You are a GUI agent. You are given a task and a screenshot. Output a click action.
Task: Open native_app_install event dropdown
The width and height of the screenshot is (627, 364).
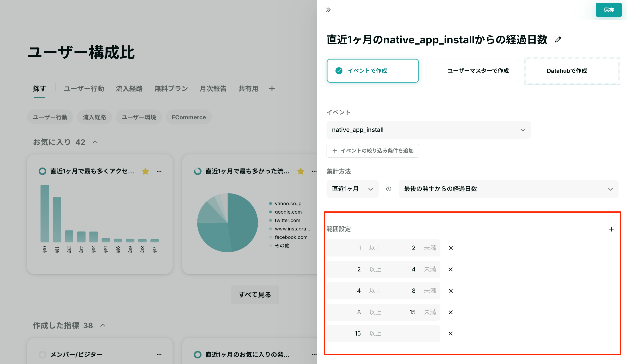[x=428, y=130]
